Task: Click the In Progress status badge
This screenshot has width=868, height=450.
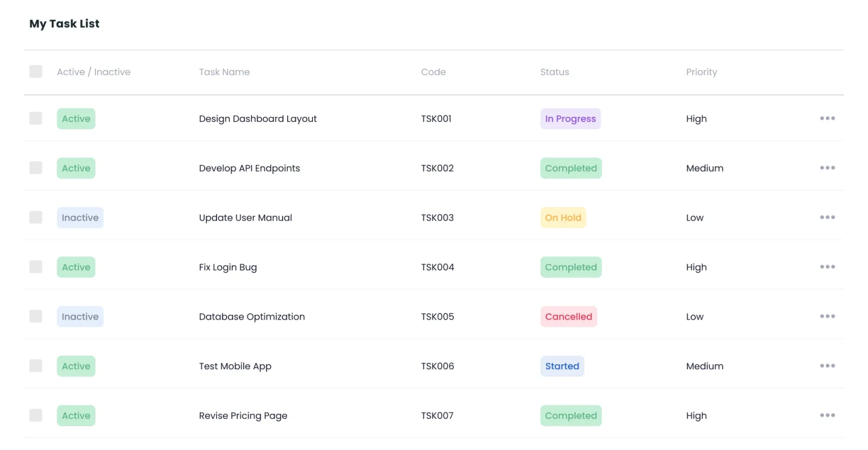Action: (x=570, y=119)
